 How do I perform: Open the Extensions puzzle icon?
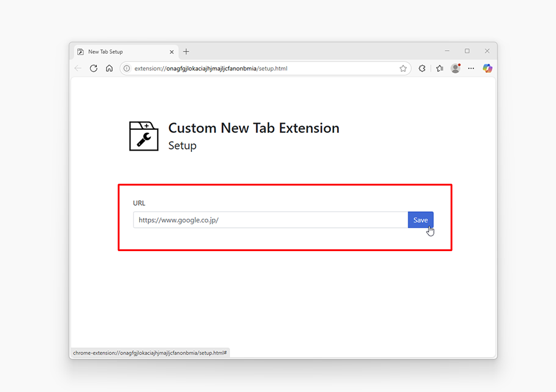pyautogui.click(x=422, y=69)
